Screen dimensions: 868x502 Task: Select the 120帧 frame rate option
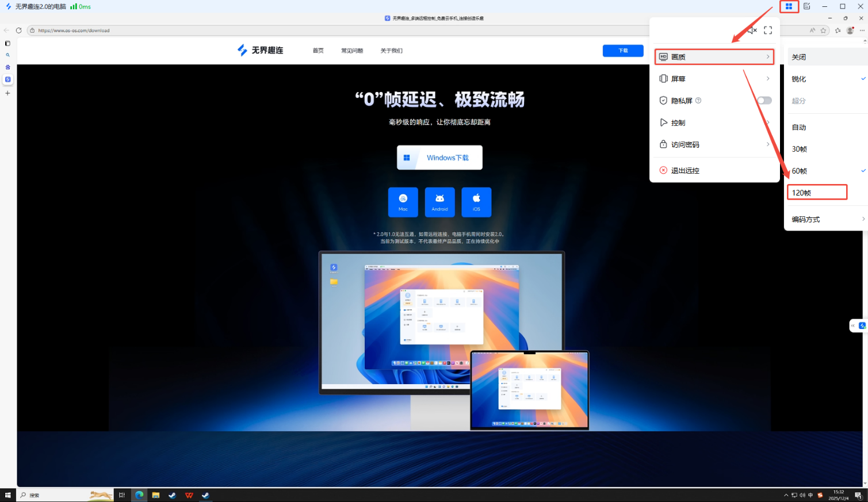(x=816, y=193)
